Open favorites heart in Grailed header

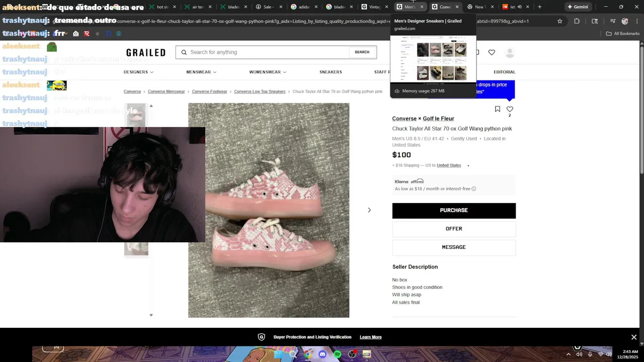(492, 52)
